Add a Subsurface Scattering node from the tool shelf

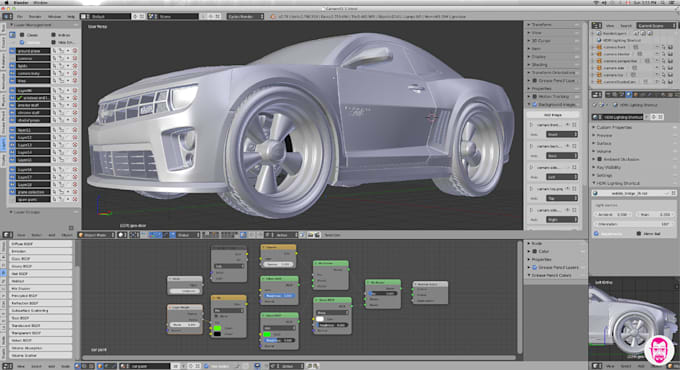click(40, 311)
